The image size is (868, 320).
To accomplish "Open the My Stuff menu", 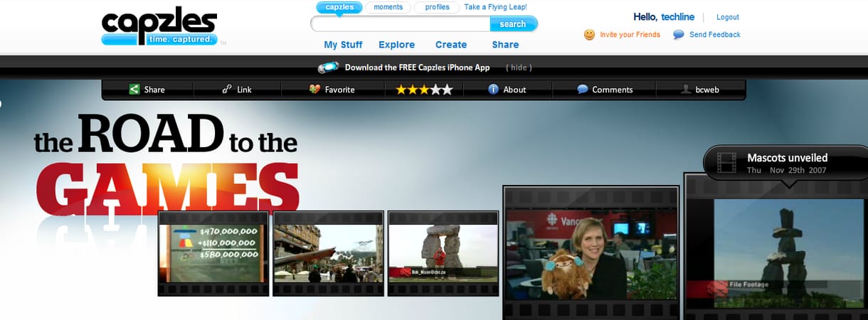I will pos(343,44).
